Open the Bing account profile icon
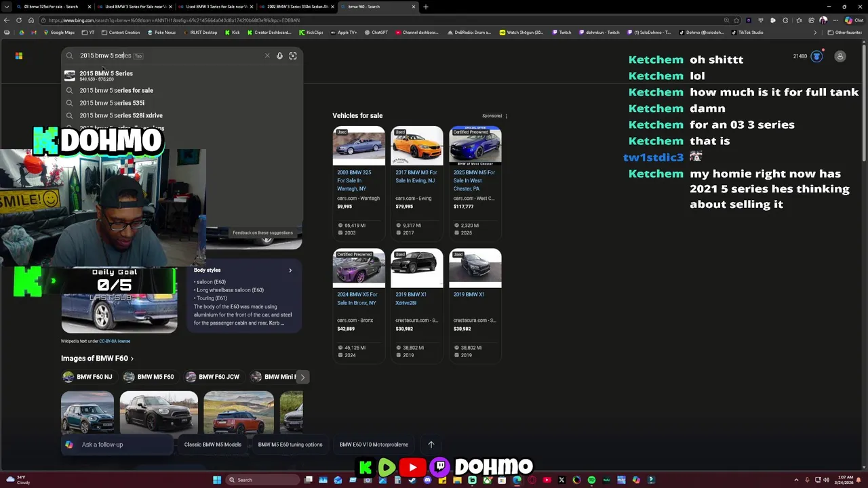868x488 pixels. [x=840, y=56]
